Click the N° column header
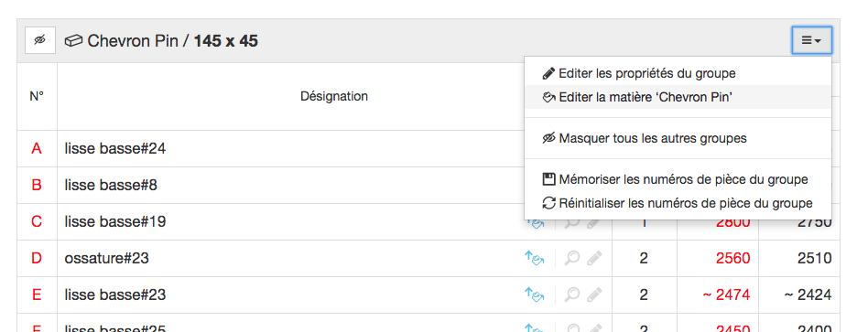 [x=37, y=96]
